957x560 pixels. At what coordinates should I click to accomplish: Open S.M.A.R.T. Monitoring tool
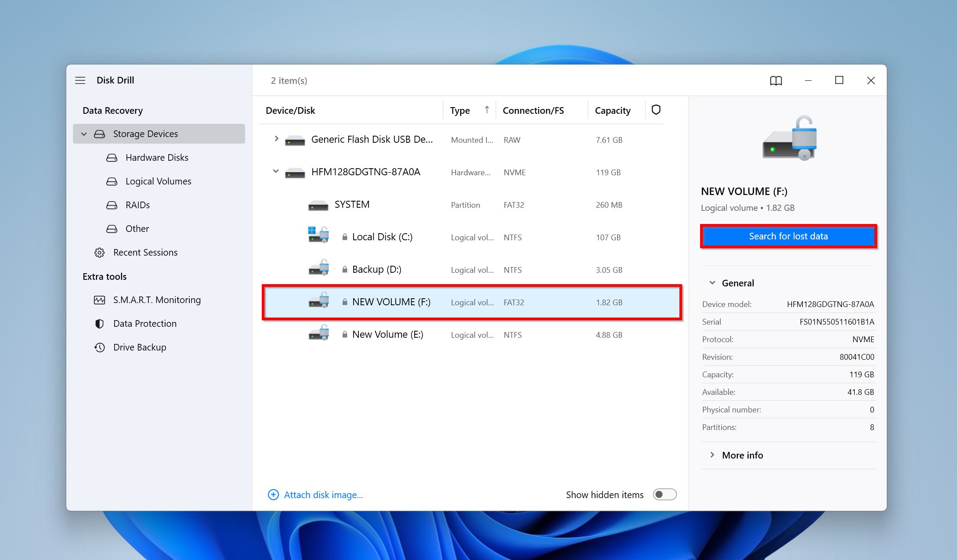[x=157, y=300]
